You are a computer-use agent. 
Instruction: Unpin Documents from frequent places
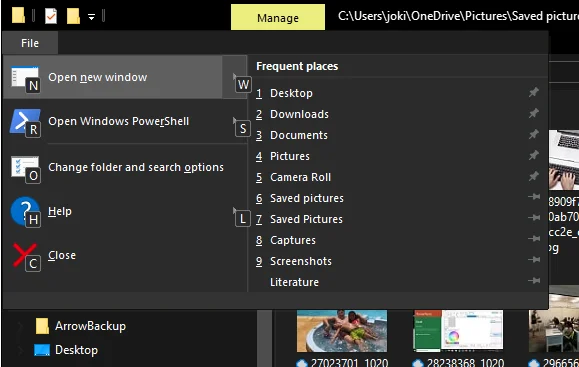(534, 134)
